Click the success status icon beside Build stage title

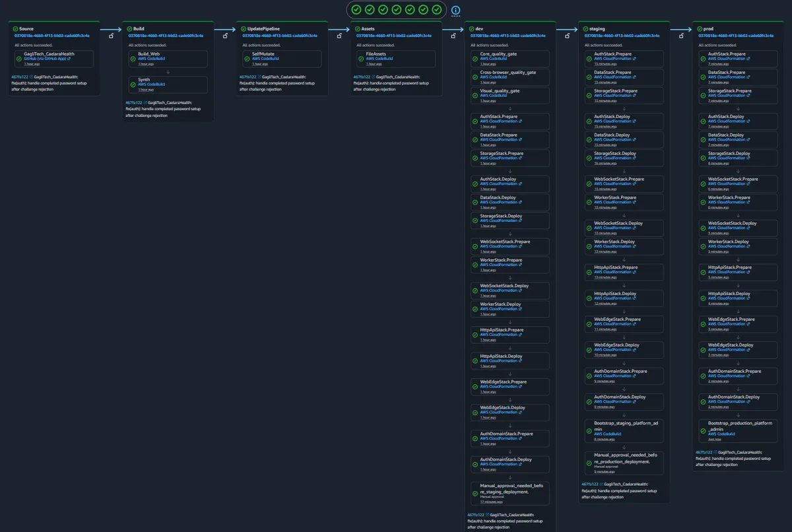click(x=130, y=29)
